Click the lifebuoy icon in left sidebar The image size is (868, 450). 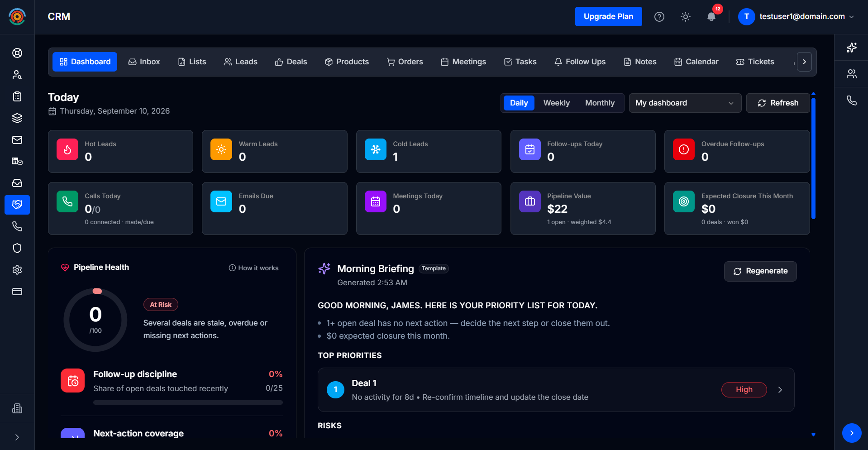17,53
